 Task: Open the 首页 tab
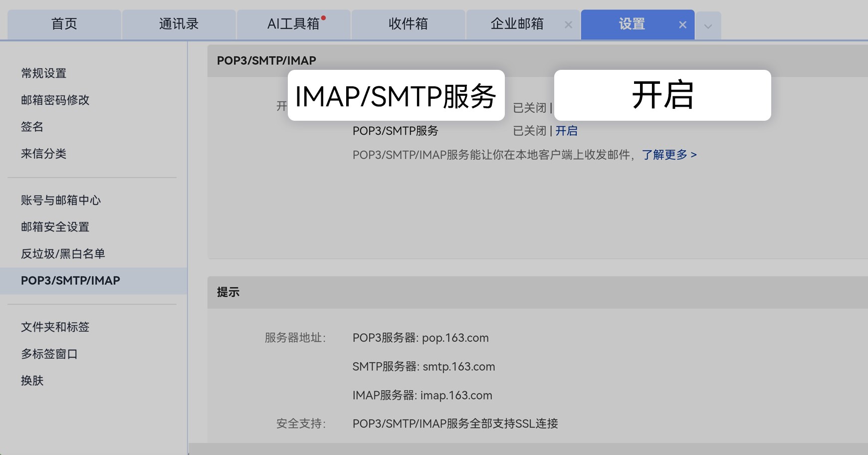[x=64, y=24]
